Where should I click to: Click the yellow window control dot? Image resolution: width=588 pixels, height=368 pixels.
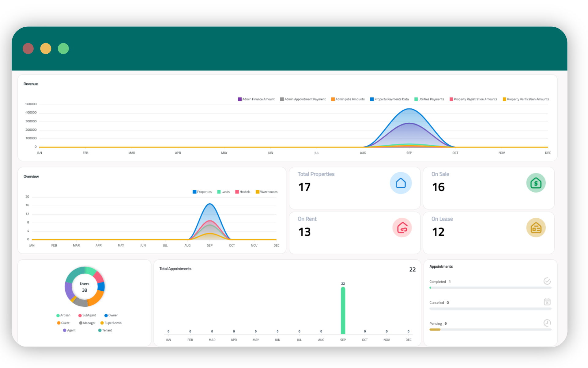46,48
